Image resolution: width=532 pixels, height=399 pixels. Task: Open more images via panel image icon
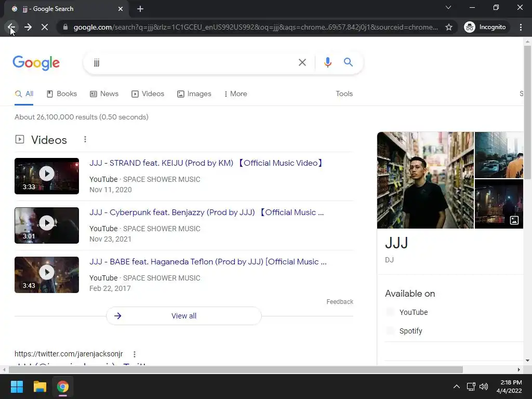point(514,220)
